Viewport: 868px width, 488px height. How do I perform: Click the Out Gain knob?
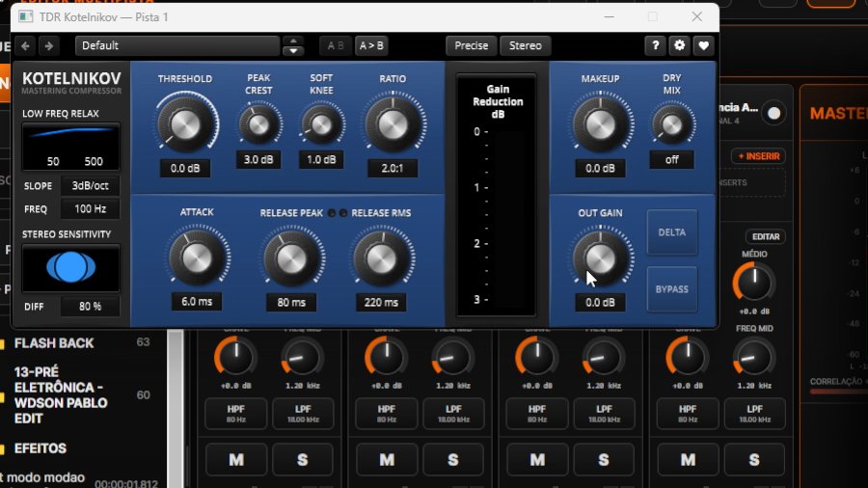601,258
